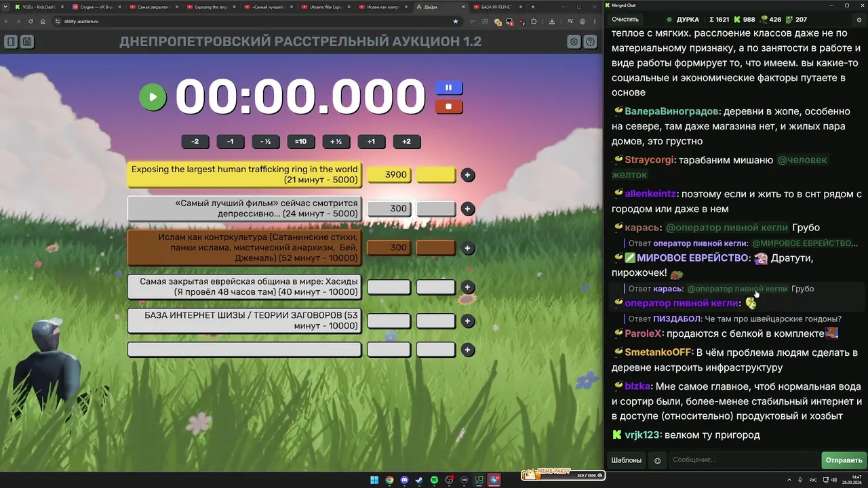This screenshot has height=488, width=868.
Task: Start the auction timer with the green play button
Action: pos(153,97)
